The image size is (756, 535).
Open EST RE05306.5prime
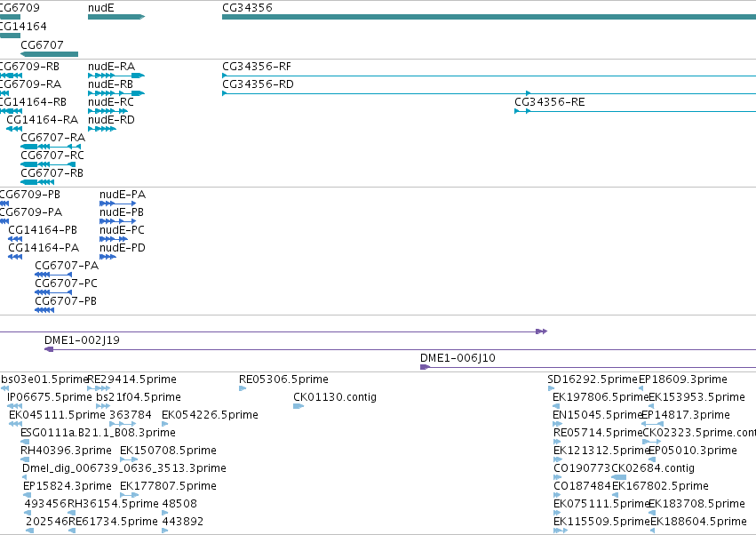click(x=283, y=379)
